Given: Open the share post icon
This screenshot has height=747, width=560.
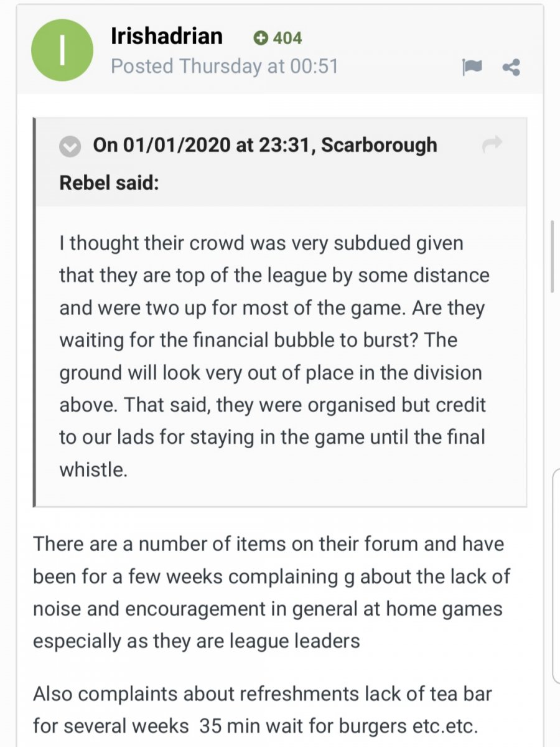Looking at the screenshot, I should pyautogui.click(x=511, y=67).
